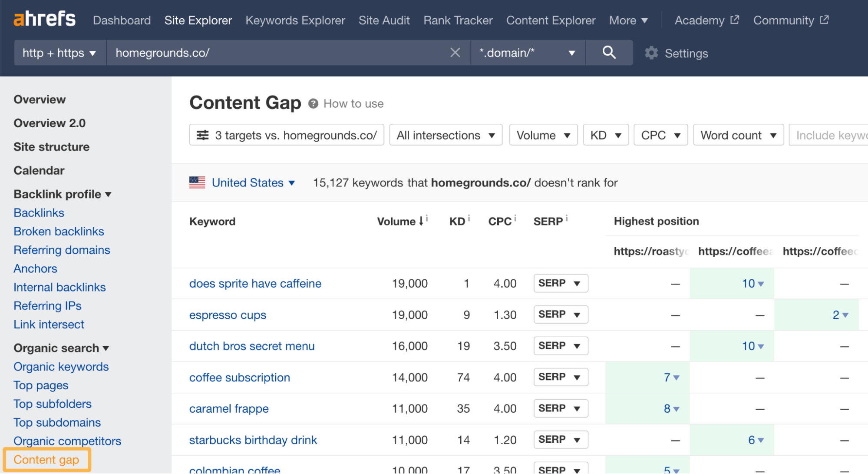Open Rank Tracker tool
The height and width of the screenshot is (474, 868).
(x=457, y=20)
